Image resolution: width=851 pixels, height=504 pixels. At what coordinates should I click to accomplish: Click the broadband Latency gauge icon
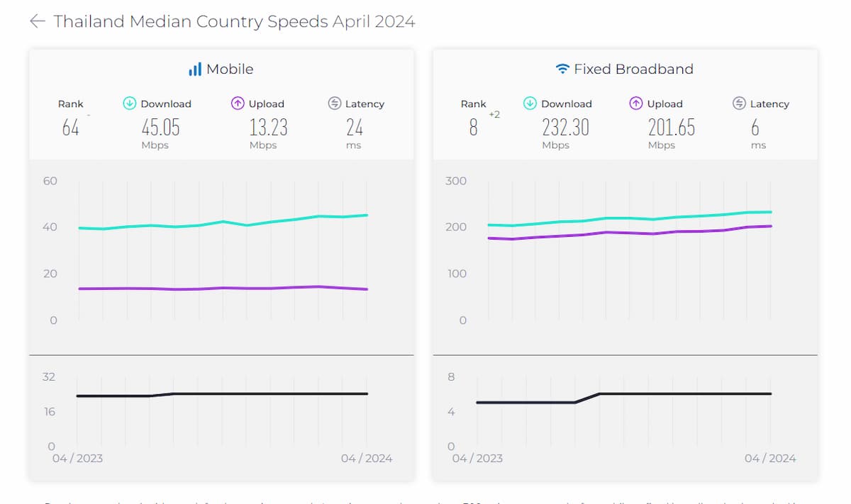pyautogui.click(x=738, y=103)
